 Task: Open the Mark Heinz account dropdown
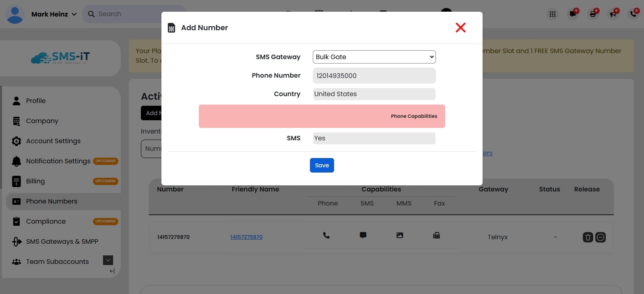pyautogui.click(x=54, y=14)
